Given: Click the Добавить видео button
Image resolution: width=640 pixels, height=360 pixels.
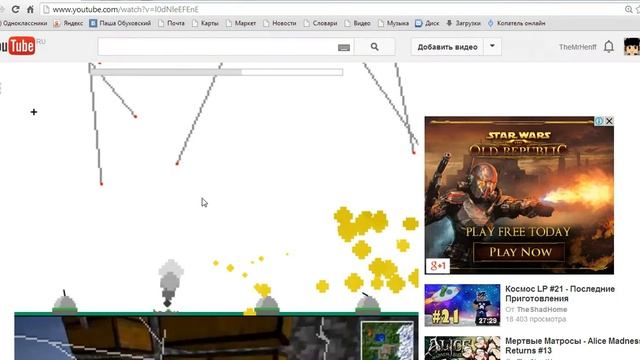Looking at the screenshot, I should pos(447,47).
